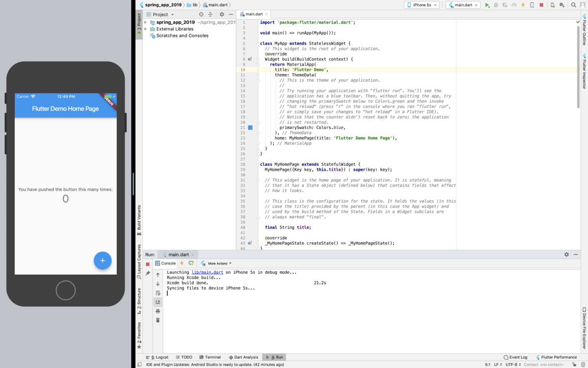Open the Event Log button
This screenshot has width=588, height=368.
tap(516, 357)
